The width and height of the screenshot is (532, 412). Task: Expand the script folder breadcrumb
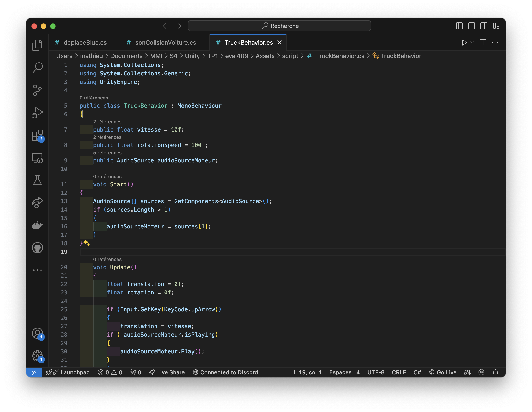coord(290,56)
